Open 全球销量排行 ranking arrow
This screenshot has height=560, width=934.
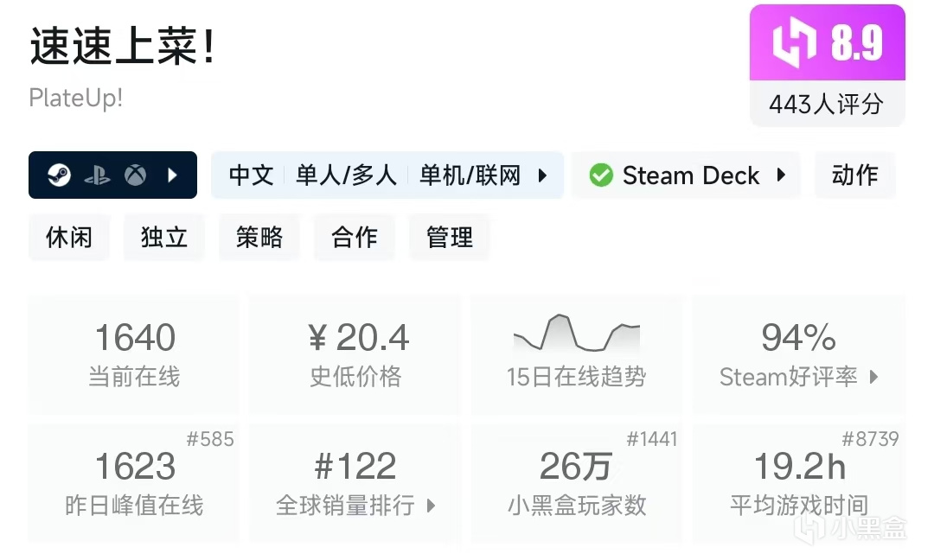tap(431, 506)
